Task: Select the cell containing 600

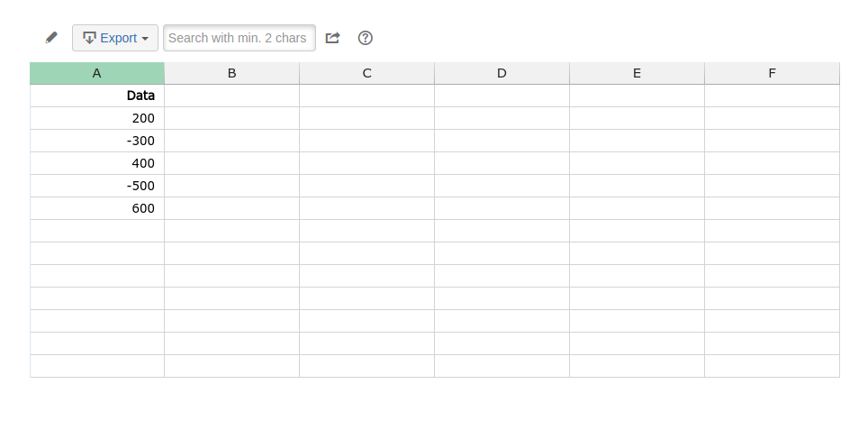Action: [x=97, y=208]
